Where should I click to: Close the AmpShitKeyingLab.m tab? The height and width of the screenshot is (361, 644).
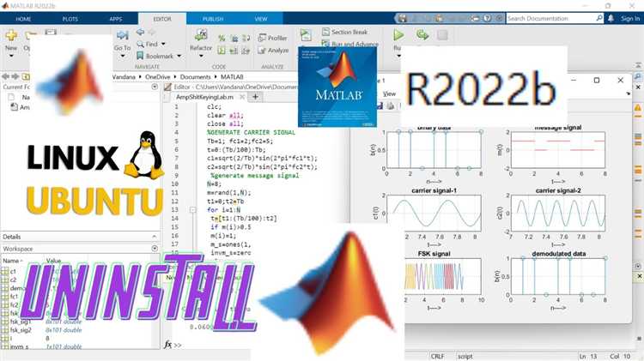click(x=242, y=97)
